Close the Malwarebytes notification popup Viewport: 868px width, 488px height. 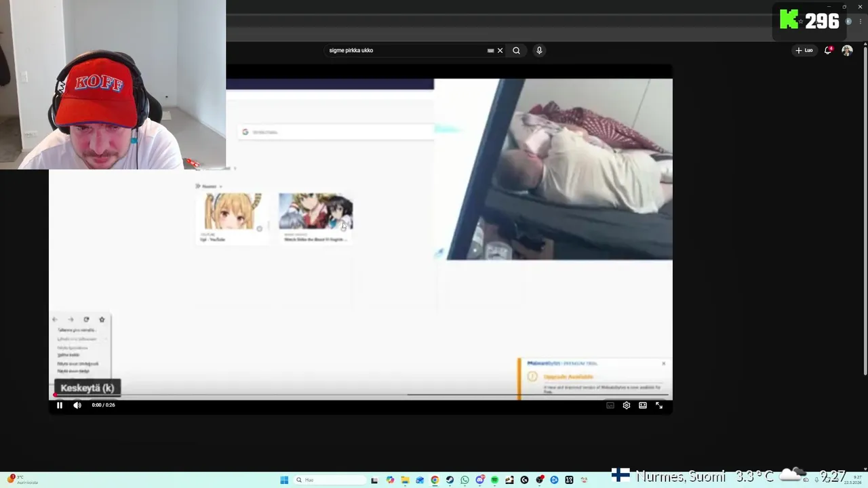pos(663,364)
